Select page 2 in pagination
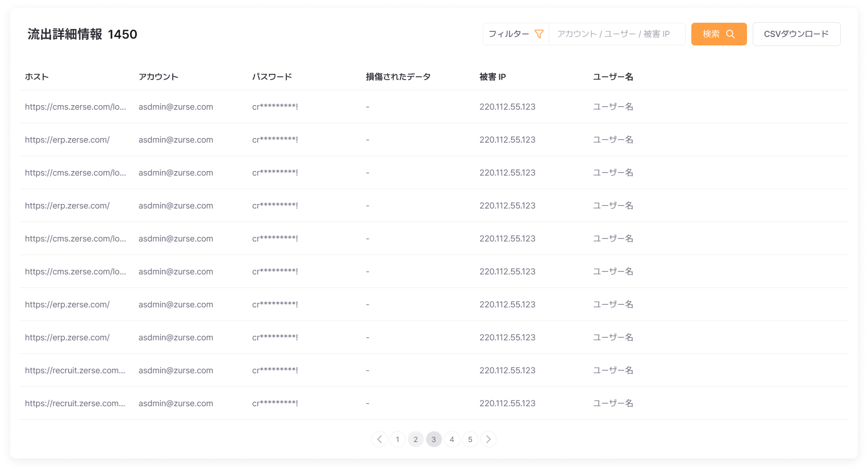868x471 pixels. pyautogui.click(x=416, y=439)
